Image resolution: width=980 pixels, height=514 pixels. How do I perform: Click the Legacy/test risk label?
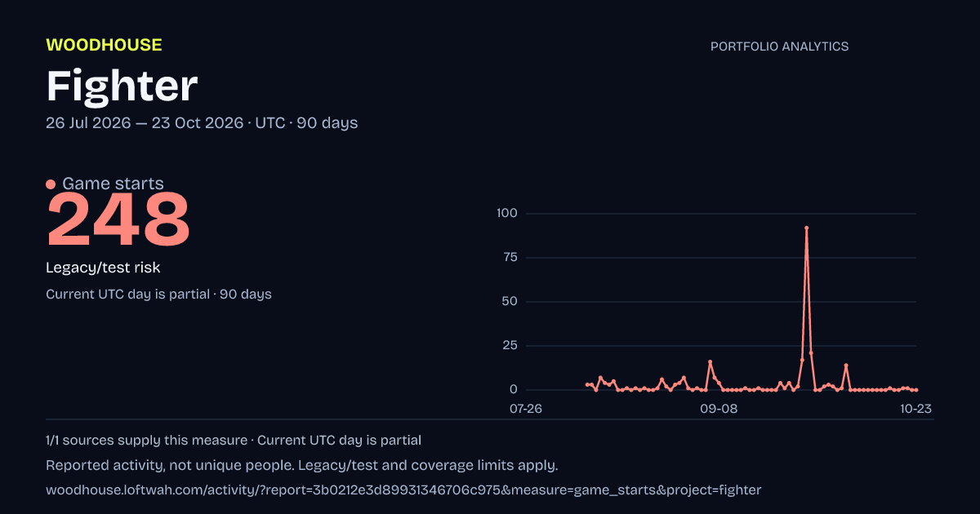[103, 268]
